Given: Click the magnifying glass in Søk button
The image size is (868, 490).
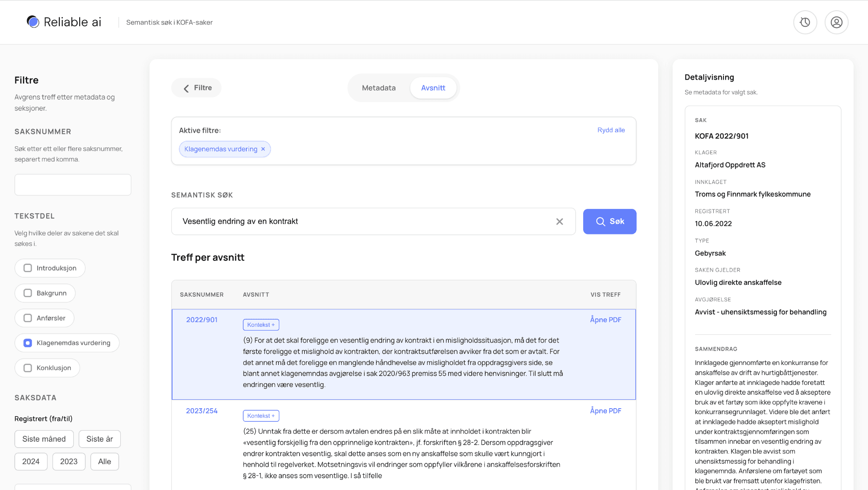Looking at the screenshot, I should click(600, 221).
